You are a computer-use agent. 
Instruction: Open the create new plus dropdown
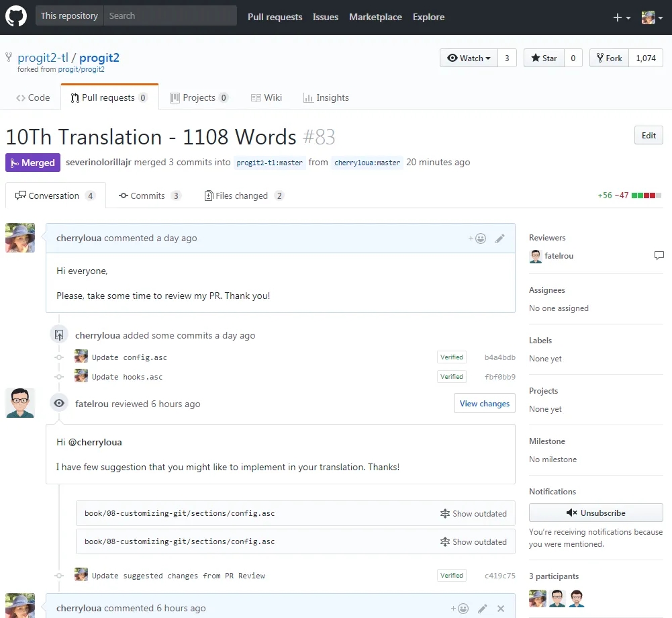click(622, 17)
